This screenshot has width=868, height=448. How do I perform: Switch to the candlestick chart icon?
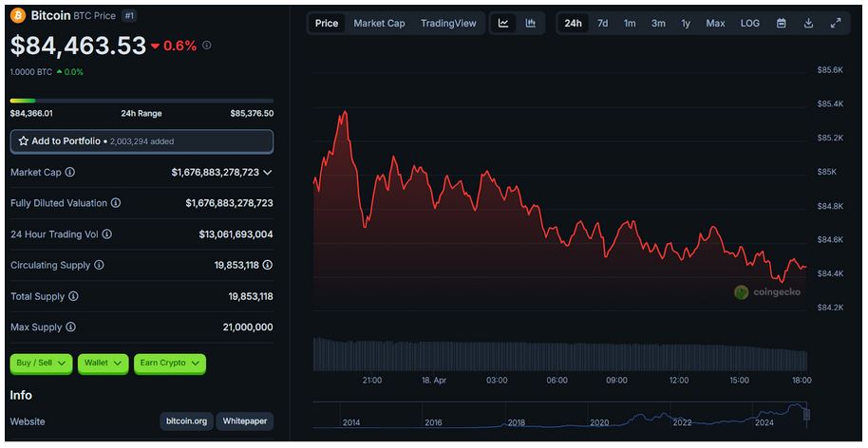530,23
